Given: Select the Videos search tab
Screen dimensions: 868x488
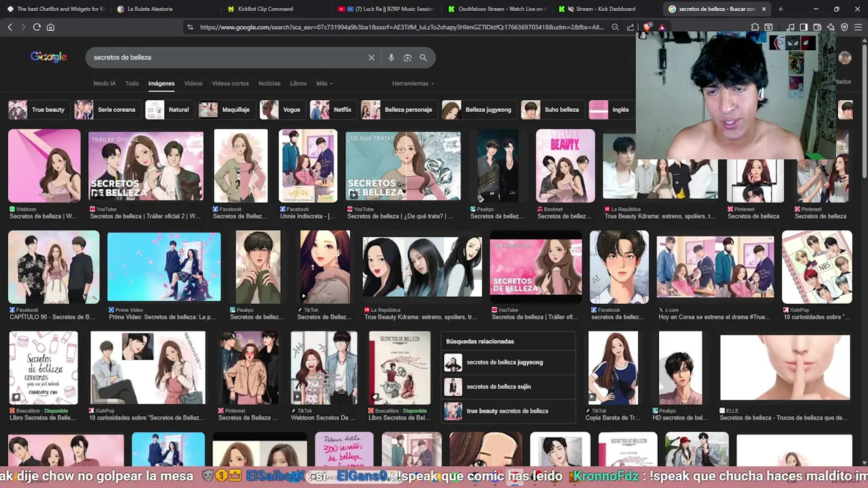Looking at the screenshot, I should tap(193, 83).
